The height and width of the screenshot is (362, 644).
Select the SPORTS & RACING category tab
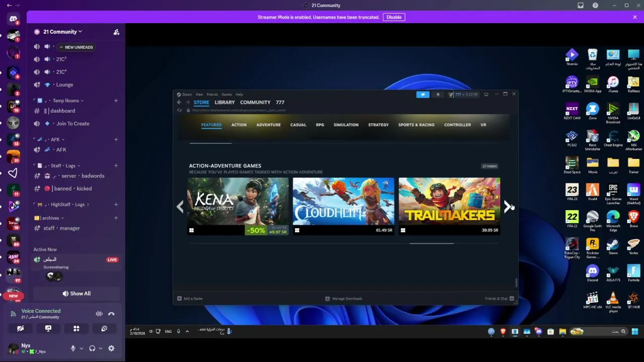click(x=416, y=125)
